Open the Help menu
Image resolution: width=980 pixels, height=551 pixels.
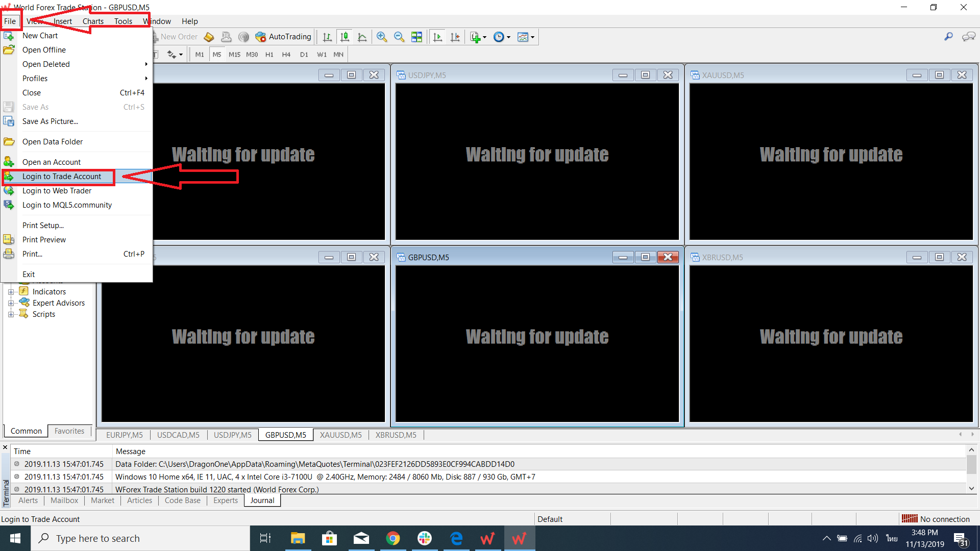189,21
